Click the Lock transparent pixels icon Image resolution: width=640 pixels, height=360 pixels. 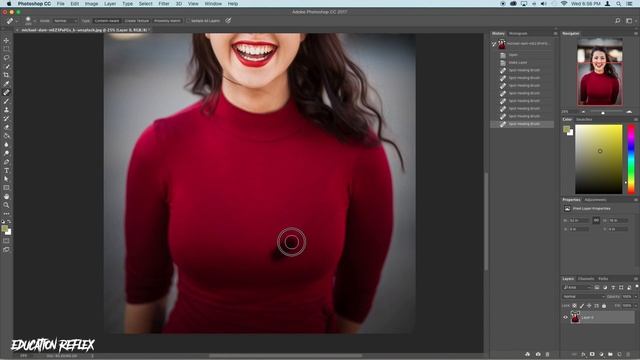click(x=574, y=306)
